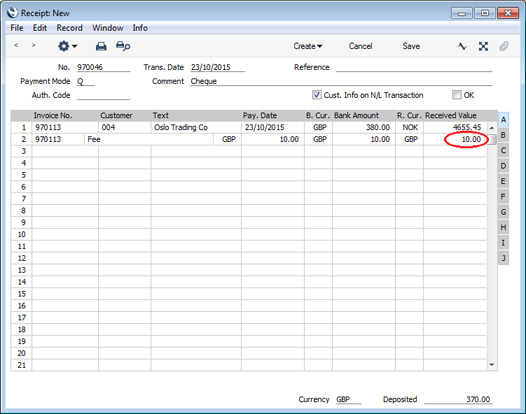The image size is (526, 414).
Task: Go to previous record arrow
Action: pyautogui.click(x=16, y=45)
